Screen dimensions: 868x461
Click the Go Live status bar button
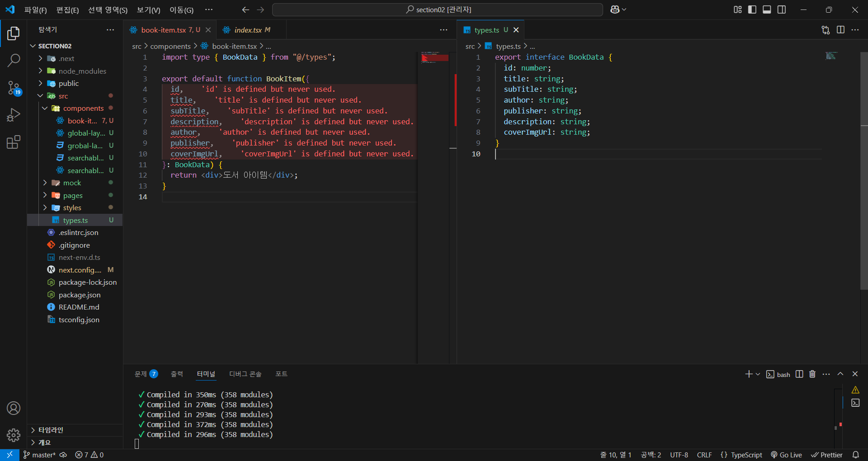point(786,455)
